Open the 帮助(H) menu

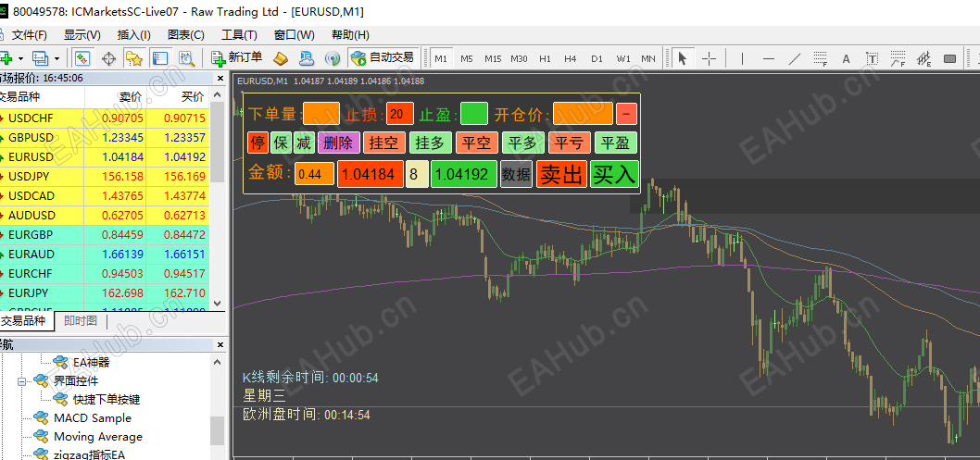point(350,35)
